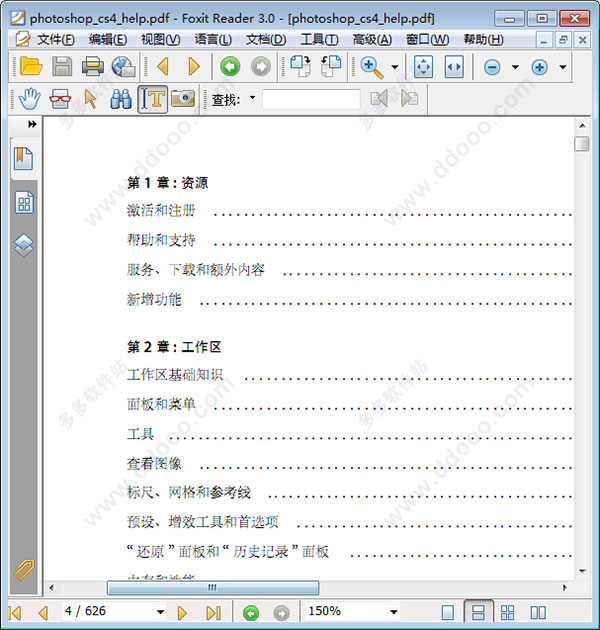Jump to first page button
Screen dimensions: 600x630
(14, 613)
